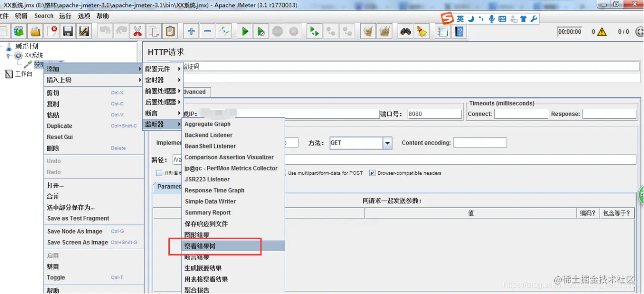
Task: Click the Open file folder icon
Action: click(x=35, y=31)
